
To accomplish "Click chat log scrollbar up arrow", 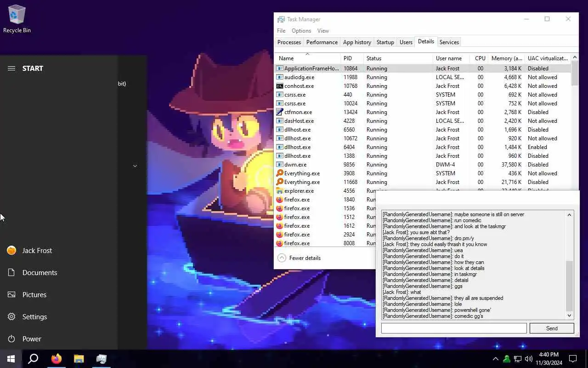I will click(x=570, y=215).
